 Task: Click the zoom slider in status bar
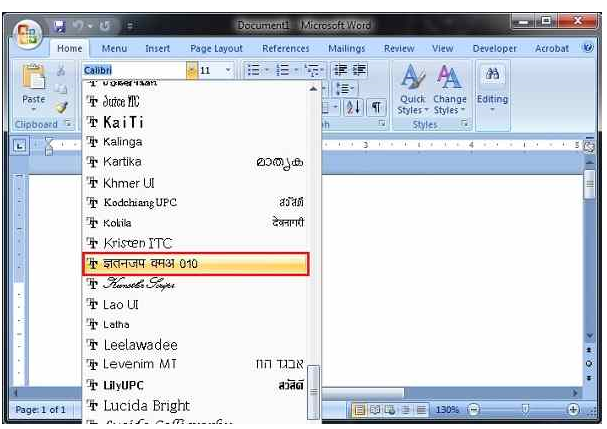pos(525,411)
